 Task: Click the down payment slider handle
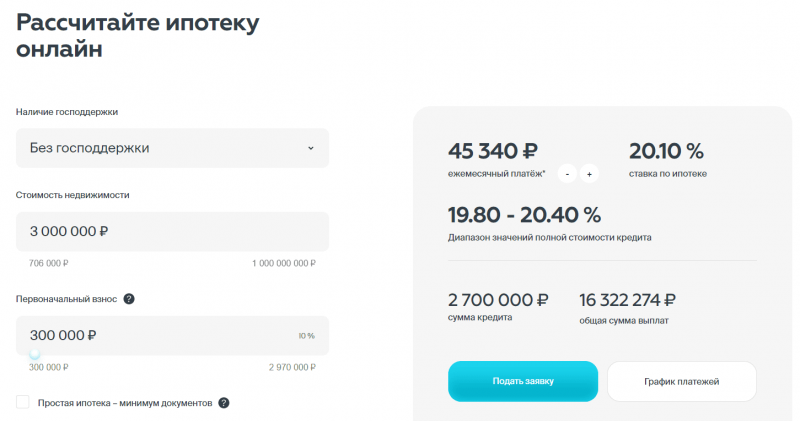[x=35, y=353]
